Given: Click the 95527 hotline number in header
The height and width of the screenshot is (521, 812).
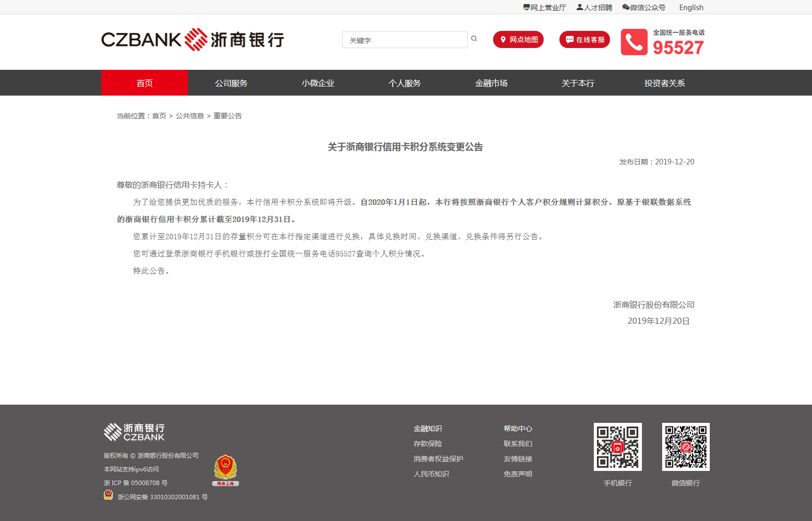Looking at the screenshot, I should [x=678, y=48].
